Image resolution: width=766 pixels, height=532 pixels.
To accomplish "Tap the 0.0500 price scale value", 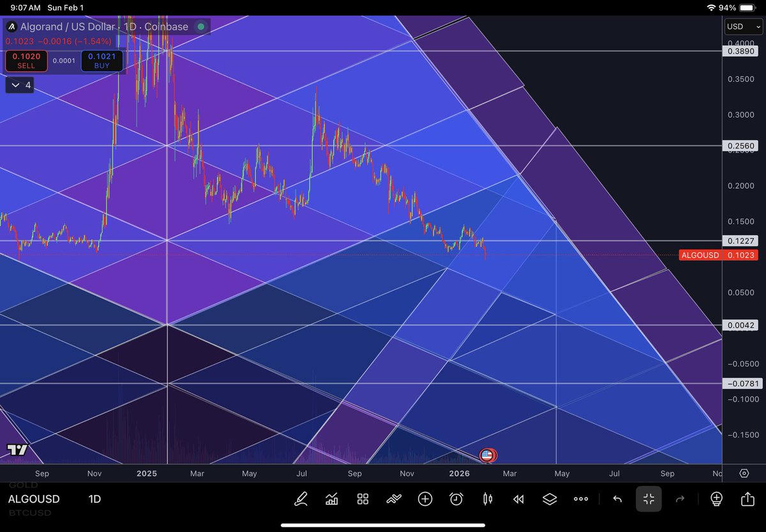I will [x=740, y=292].
